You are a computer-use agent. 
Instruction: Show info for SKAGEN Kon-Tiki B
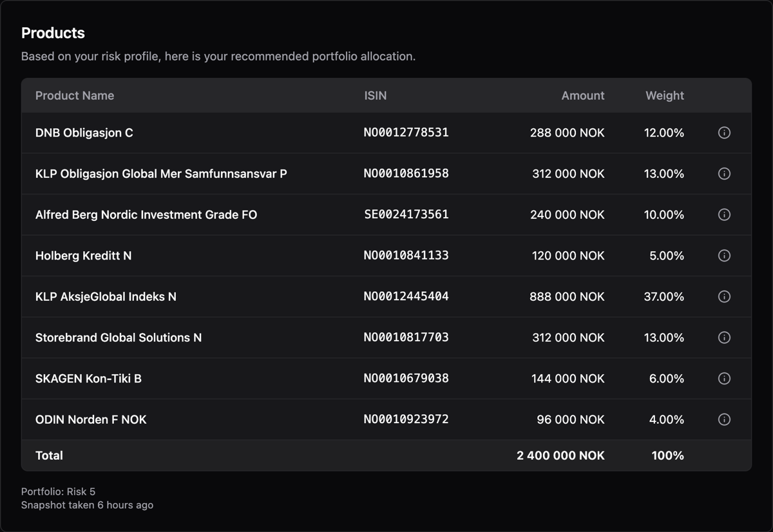[724, 379]
